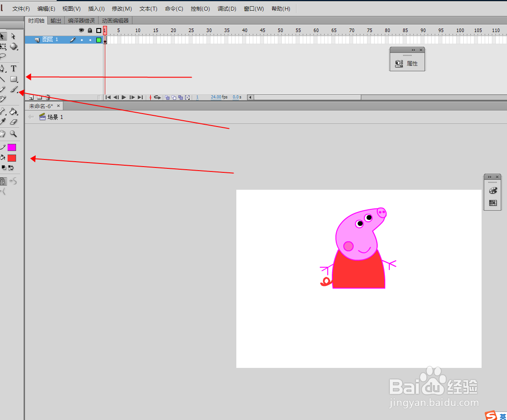Select the Text tool
This screenshot has height=420, width=507.
click(13, 69)
